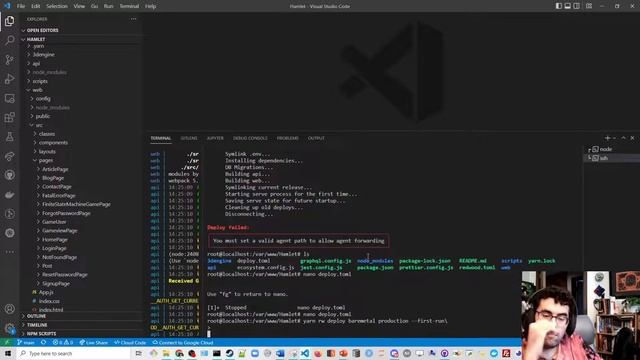This screenshot has height=360, width=640.
Task: Click Cloud Code in status bar
Action: (130, 342)
